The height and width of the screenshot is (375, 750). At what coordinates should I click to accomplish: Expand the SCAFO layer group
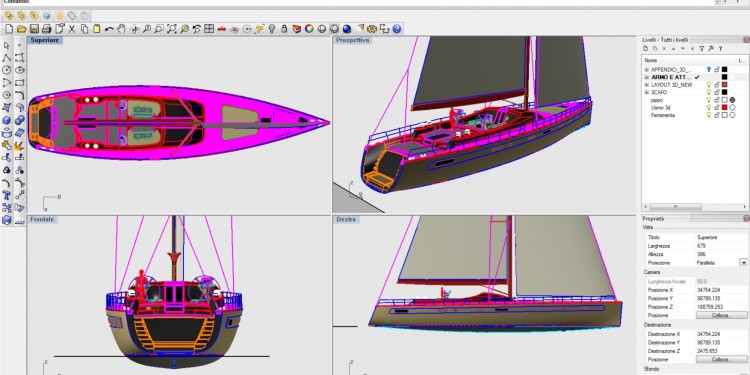[647, 92]
